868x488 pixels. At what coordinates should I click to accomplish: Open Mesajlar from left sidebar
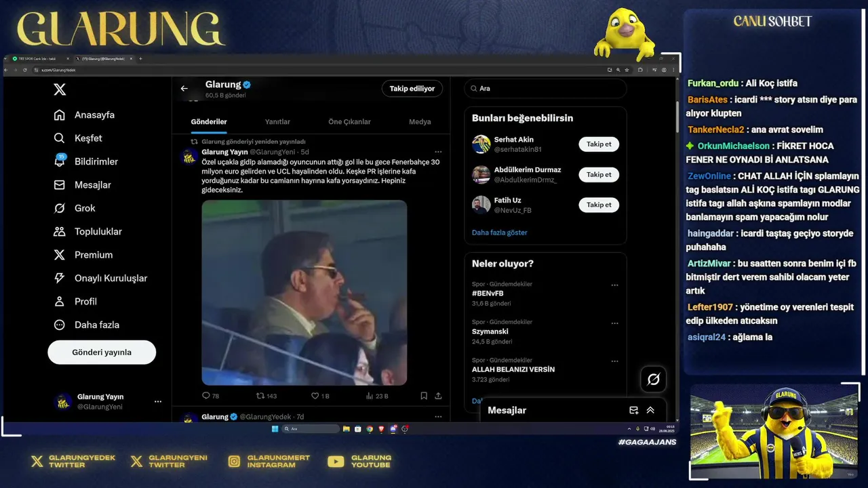[x=83, y=185]
